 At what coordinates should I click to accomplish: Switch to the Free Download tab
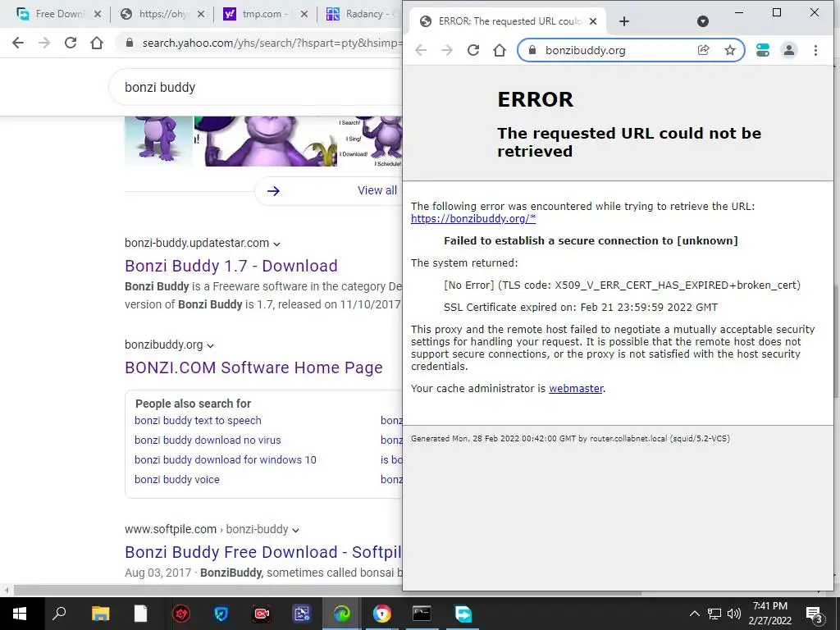point(59,14)
